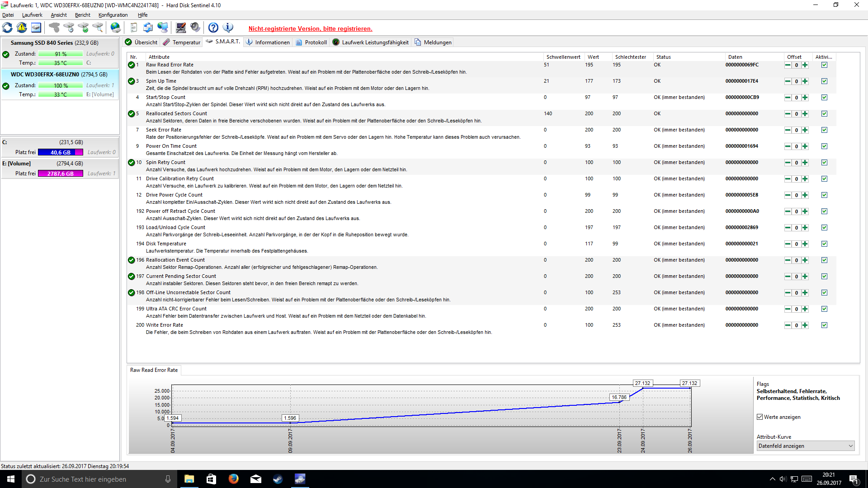Uncheck Write Error Rate active checkbox
868x488 pixels.
click(x=824, y=325)
